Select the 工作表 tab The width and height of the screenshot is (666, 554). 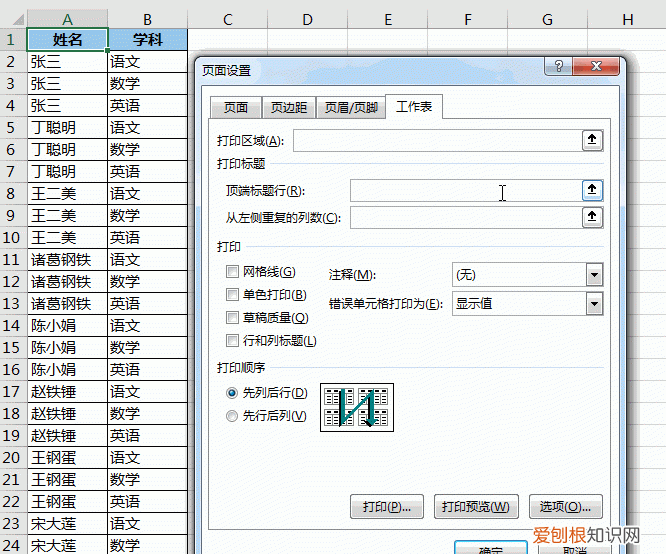coord(414,106)
